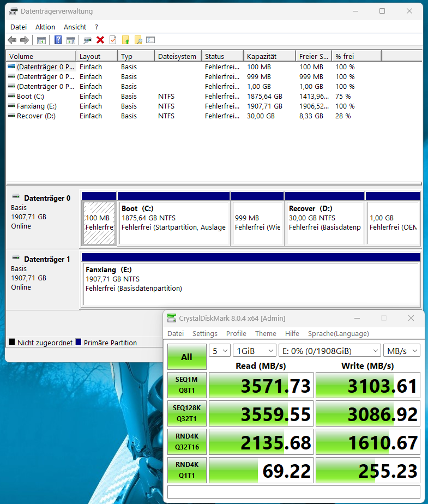Click the folder with magnifier icon

(x=138, y=40)
